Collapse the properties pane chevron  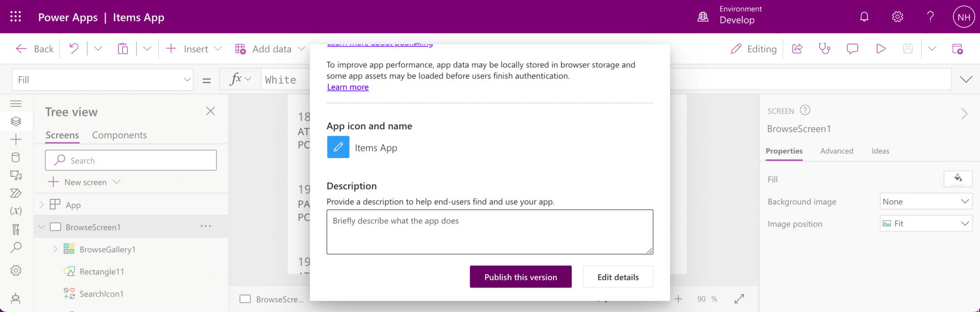tap(965, 114)
